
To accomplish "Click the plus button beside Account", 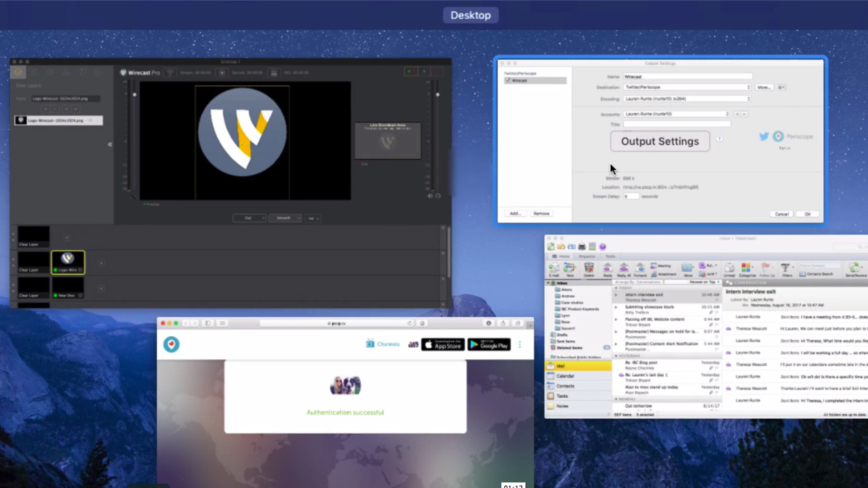I will pos(737,114).
